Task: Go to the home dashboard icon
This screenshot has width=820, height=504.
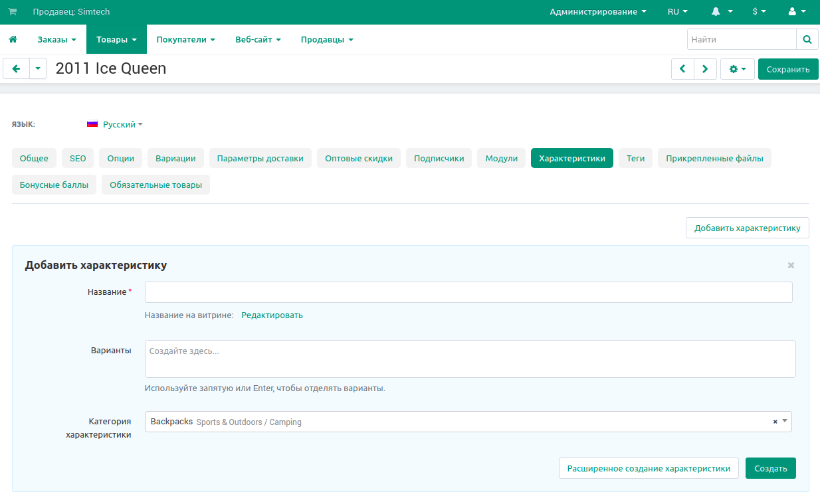Action: 13,40
